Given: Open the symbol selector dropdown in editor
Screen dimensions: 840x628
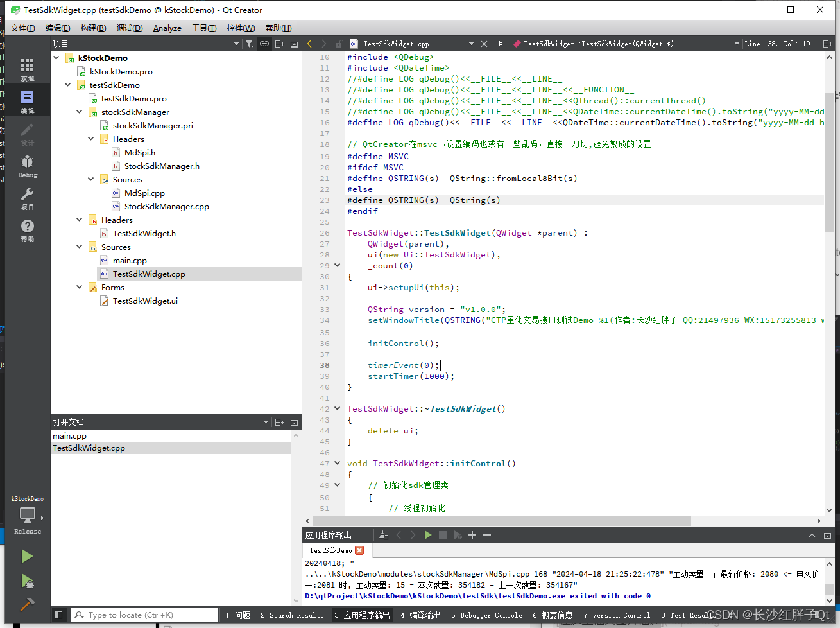Looking at the screenshot, I should (x=737, y=44).
